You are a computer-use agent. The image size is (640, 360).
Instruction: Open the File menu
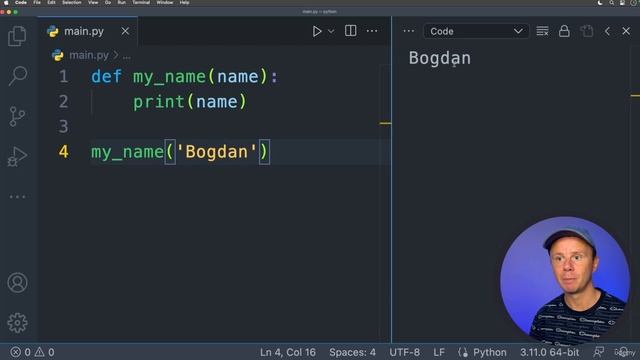[x=37, y=2]
